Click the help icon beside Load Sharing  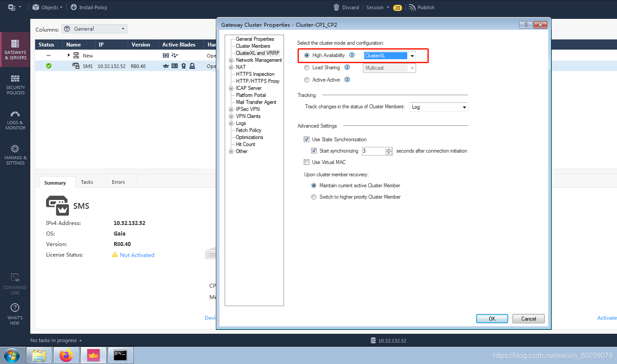pyautogui.click(x=347, y=68)
